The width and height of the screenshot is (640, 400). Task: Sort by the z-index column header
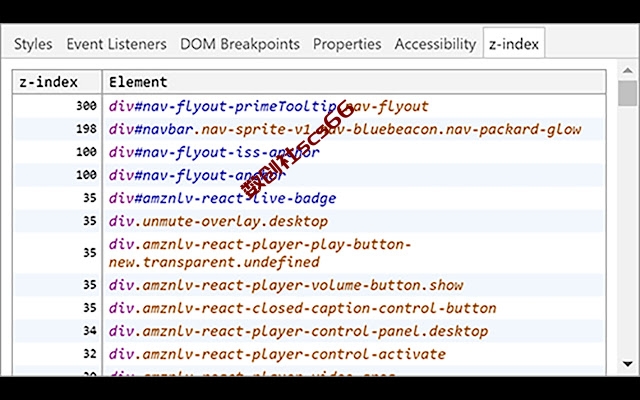click(x=57, y=82)
